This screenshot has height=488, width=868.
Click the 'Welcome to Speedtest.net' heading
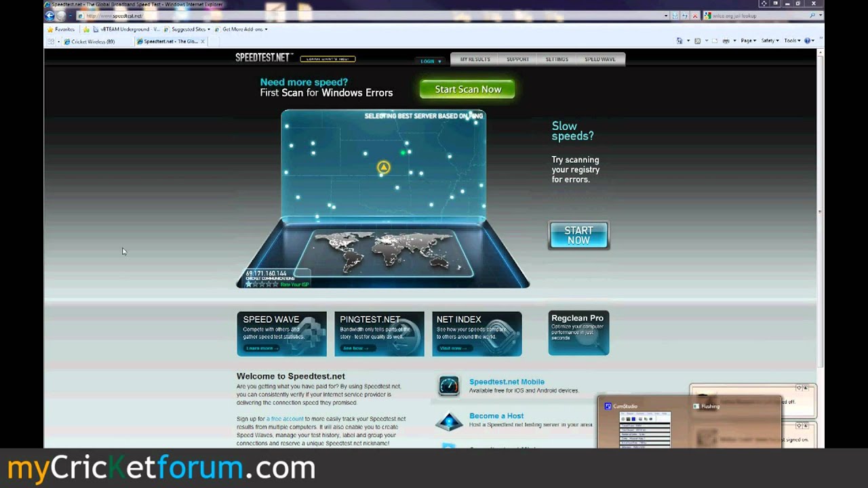291,376
